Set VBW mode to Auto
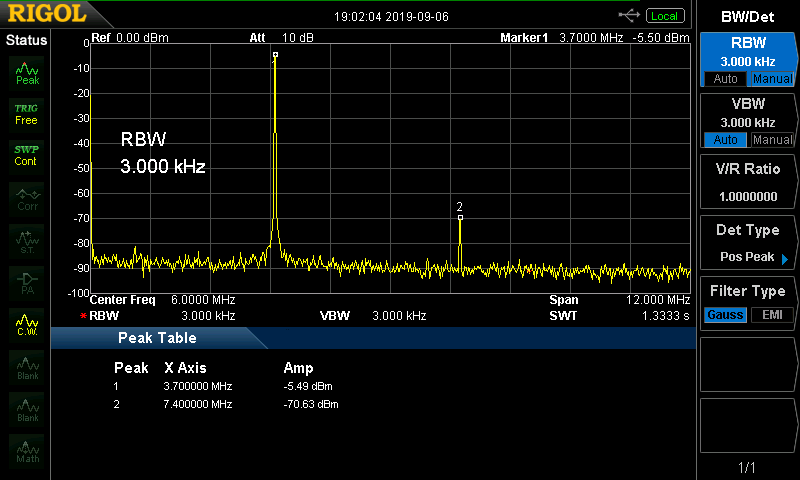Image resolution: width=800 pixels, height=480 pixels. click(x=725, y=140)
